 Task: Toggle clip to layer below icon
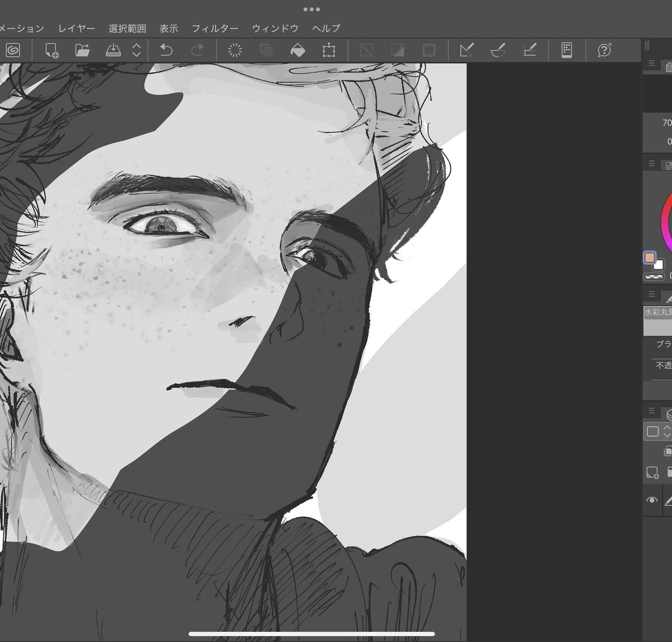[x=668, y=451]
